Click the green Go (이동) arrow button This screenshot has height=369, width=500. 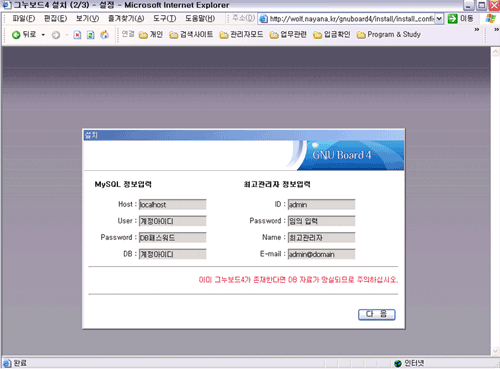(452, 19)
